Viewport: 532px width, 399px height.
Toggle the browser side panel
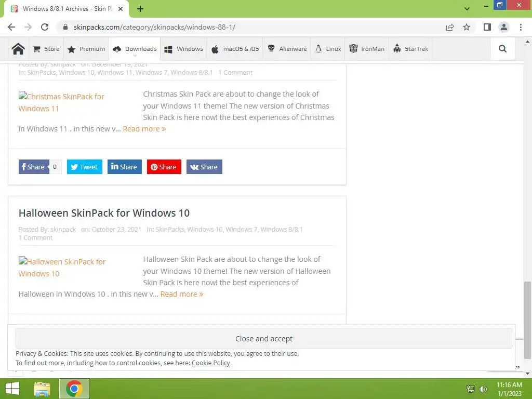[487, 27]
